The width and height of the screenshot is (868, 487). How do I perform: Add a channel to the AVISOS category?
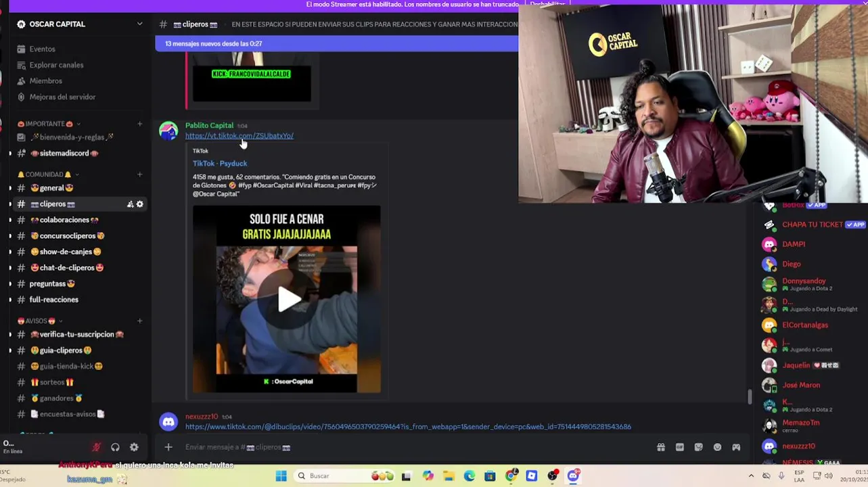click(139, 321)
